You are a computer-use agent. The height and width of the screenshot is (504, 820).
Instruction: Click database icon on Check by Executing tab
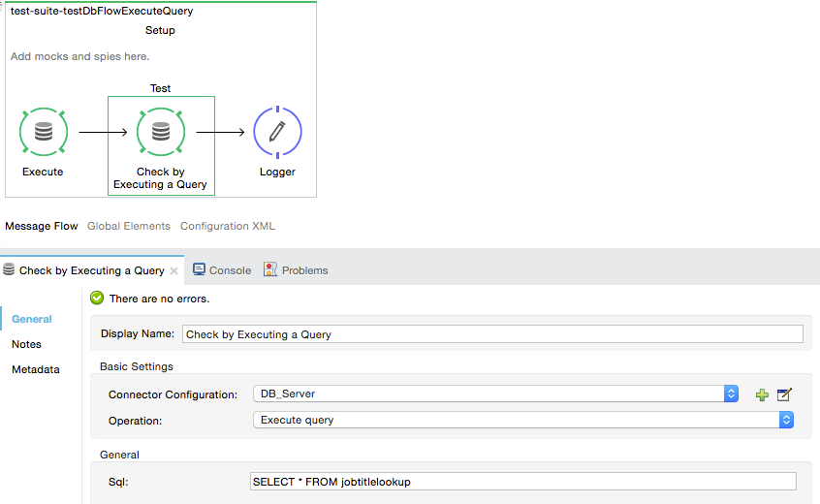tap(9, 269)
